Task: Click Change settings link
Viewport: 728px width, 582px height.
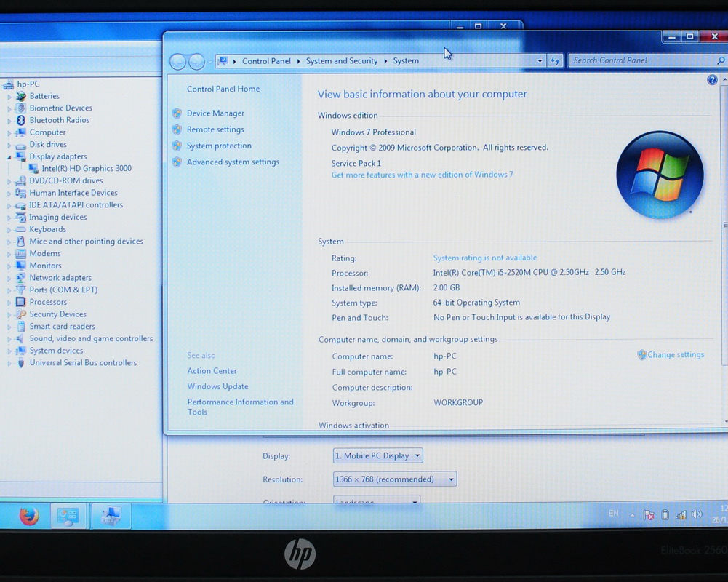Action: click(676, 355)
